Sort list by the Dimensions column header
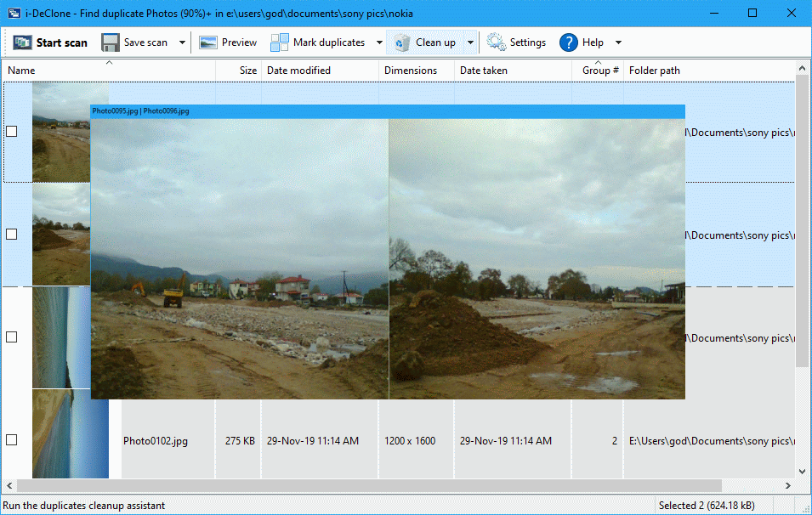 coord(411,71)
